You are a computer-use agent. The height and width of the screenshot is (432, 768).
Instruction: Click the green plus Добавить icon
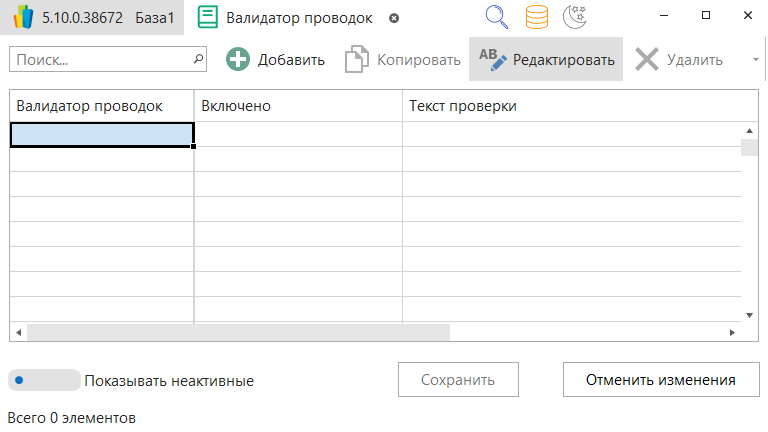tap(238, 60)
